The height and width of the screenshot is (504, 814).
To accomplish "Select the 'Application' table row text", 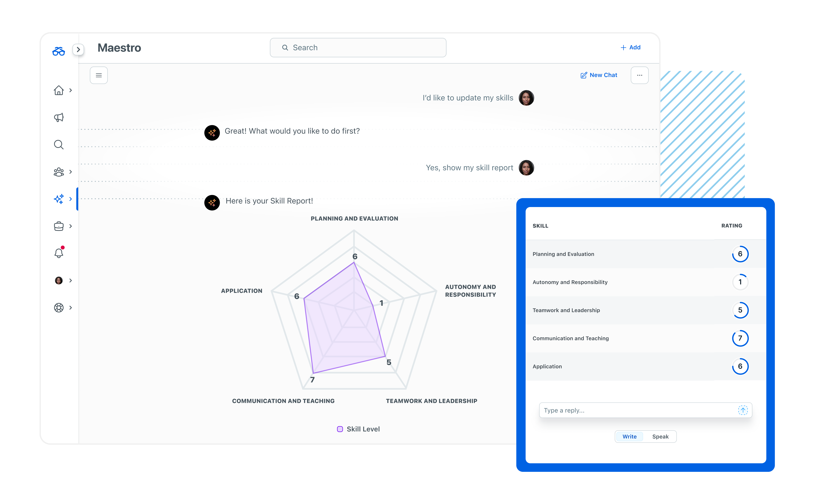I will coord(547,366).
